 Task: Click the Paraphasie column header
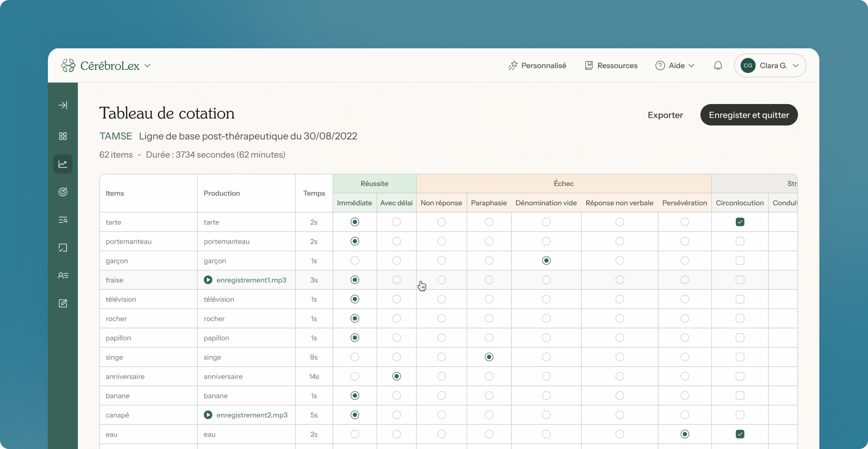(x=489, y=203)
